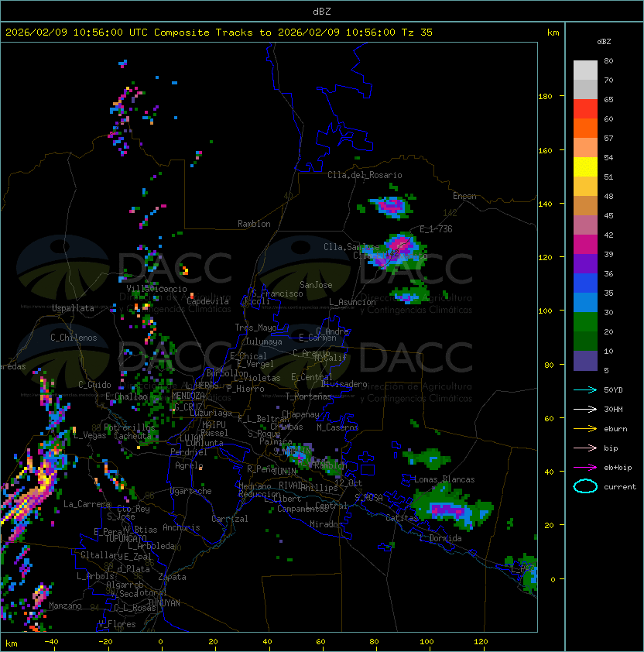The image size is (644, 652).
Task: Click the Ugarteche map label
Action: pyautogui.click(x=191, y=491)
